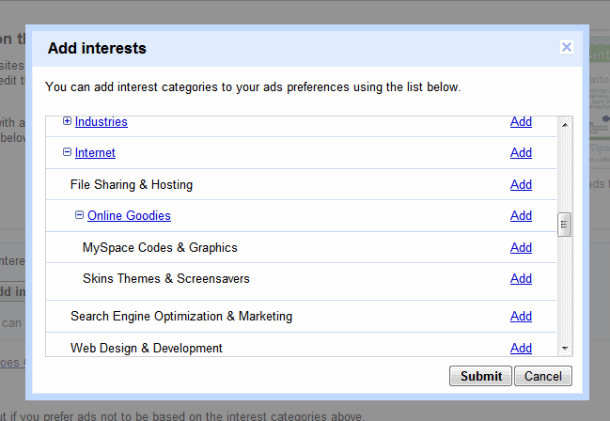Screen dimensions: 610x421
Task: Collapse the Internet category
Action: click(x=67, y=153)
